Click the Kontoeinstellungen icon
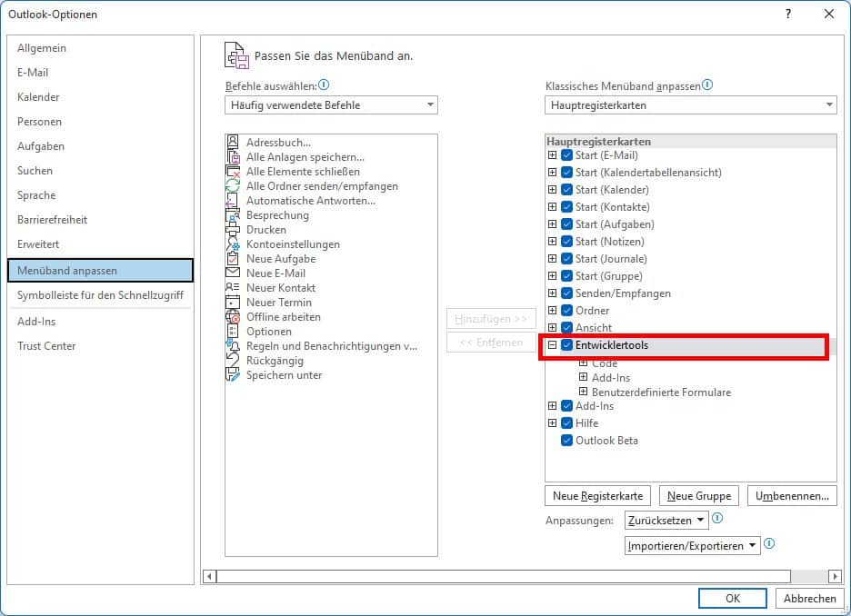 (x=233, y=244)
